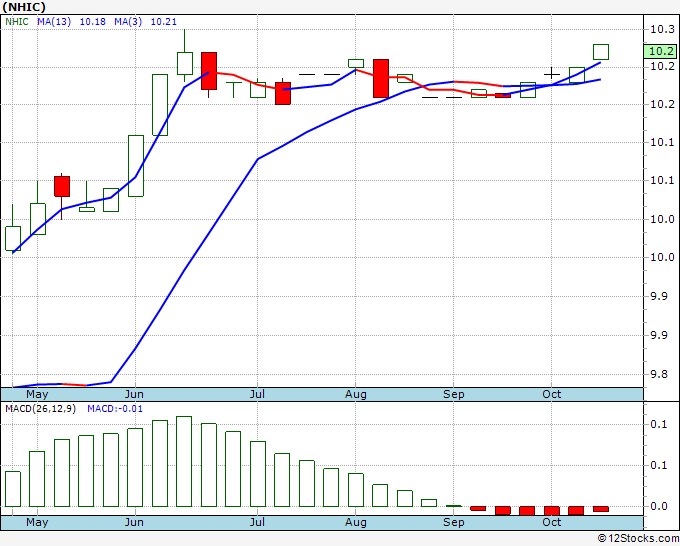Click the large red candlestick in August
The width and height of the screenshot is (680, 546).
click(x=381, y=78)
